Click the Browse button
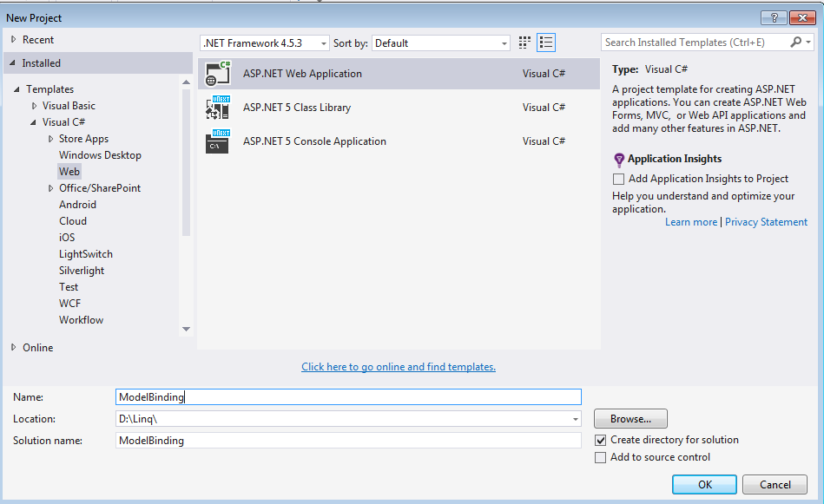Screen dimensions: 824x504 (630, 418)
